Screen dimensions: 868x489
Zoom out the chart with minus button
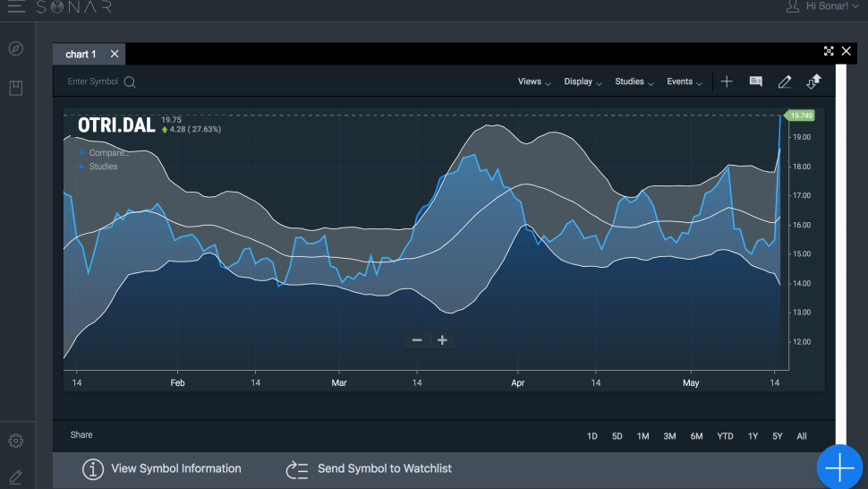(417, 340)
